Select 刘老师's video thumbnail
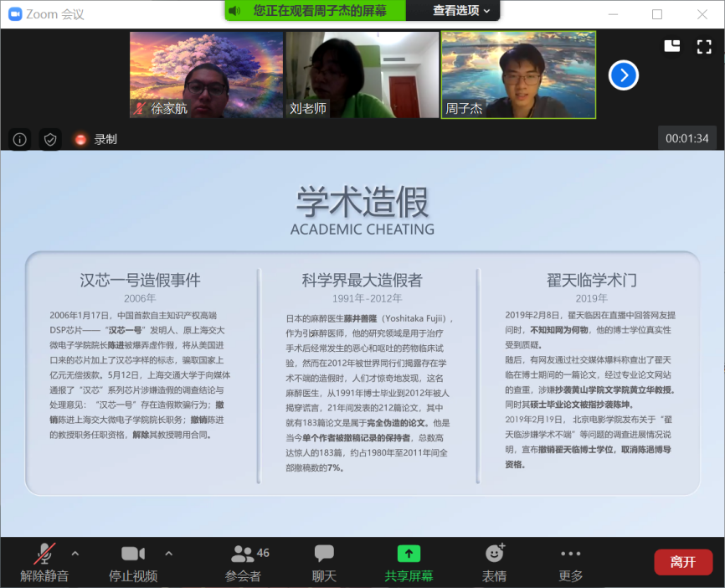The width and height of the screenshot is (725, 588). point(362,75)
